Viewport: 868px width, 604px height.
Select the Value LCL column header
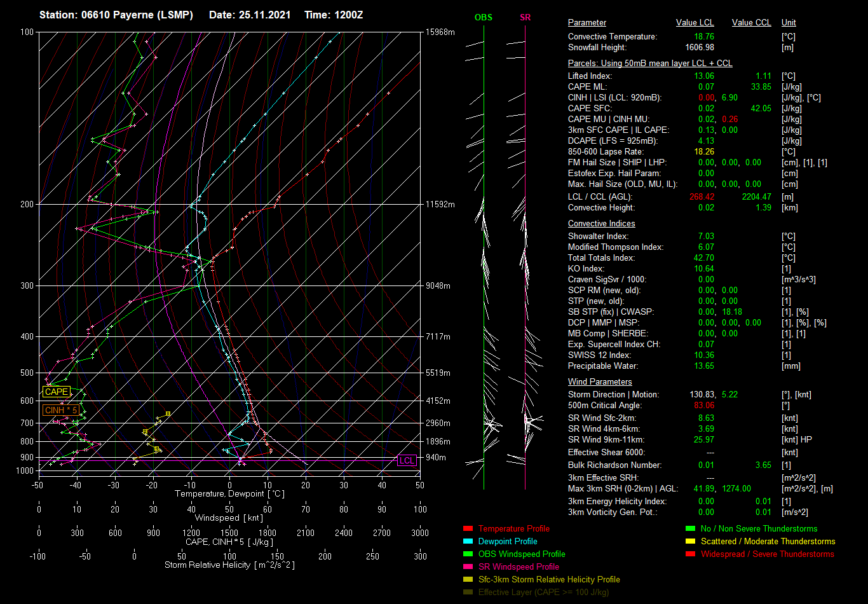695,23
